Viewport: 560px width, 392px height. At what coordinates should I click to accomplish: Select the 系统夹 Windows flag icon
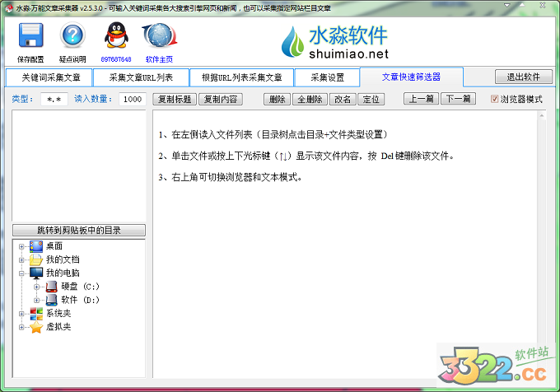click(36, 314)
